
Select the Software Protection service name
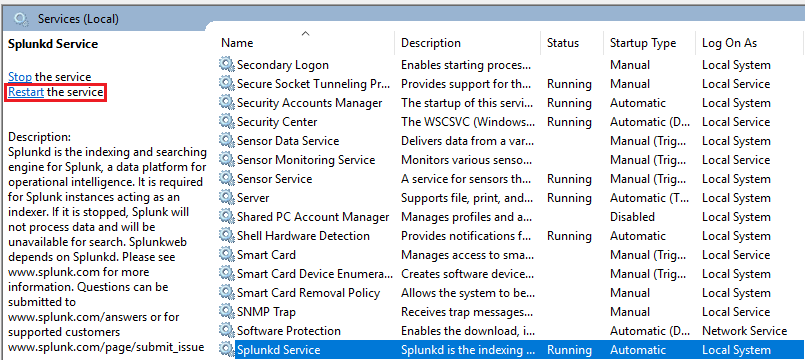click(x=289, y=331)
